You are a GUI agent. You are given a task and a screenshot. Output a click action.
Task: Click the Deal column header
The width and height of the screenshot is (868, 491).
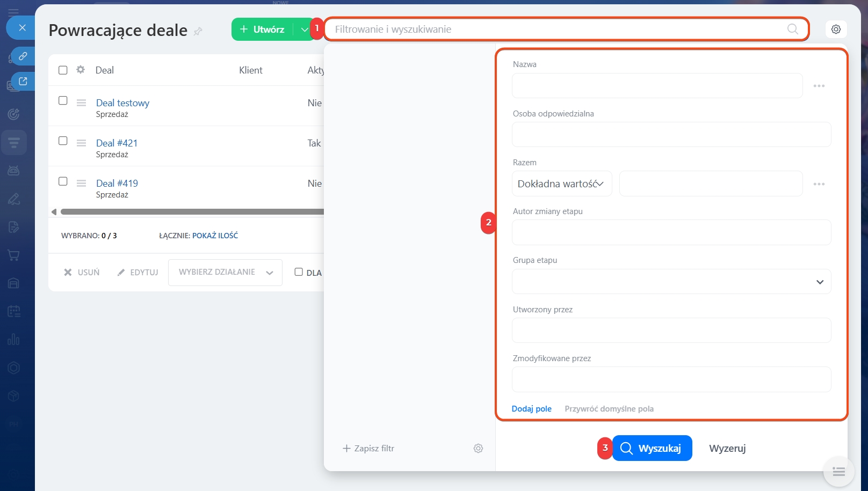[x=105, y=70]
